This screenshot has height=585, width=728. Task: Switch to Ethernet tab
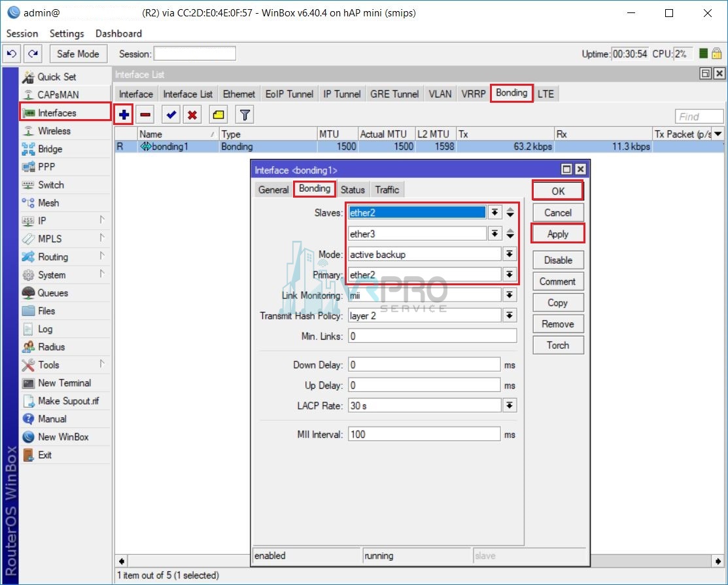click(x=239, y=94)
